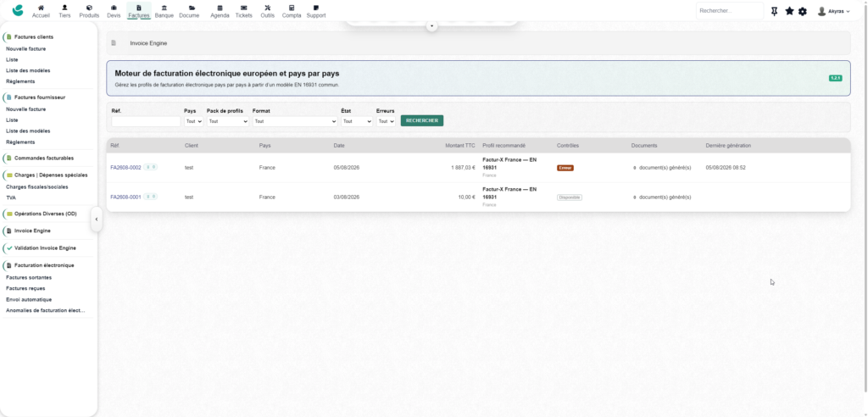Click the green application logo
This screenshot has width=868, height=417.
coord(18,10)
